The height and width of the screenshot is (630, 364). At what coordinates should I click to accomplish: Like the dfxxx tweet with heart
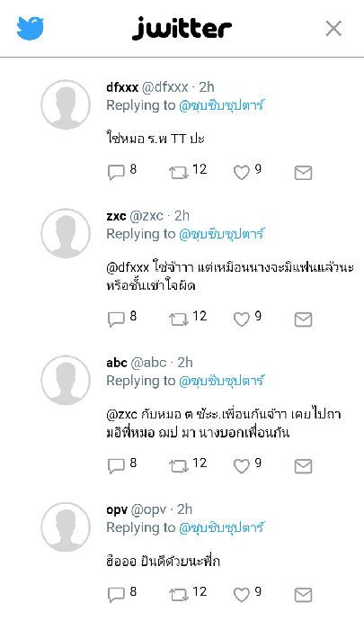click(x=242, y=173)
